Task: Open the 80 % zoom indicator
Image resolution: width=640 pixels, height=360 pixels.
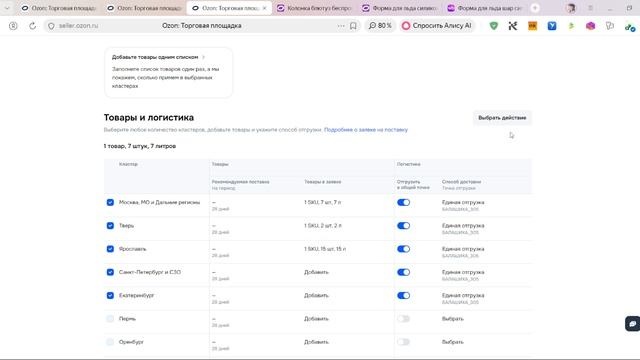Action: pos(380,26)
